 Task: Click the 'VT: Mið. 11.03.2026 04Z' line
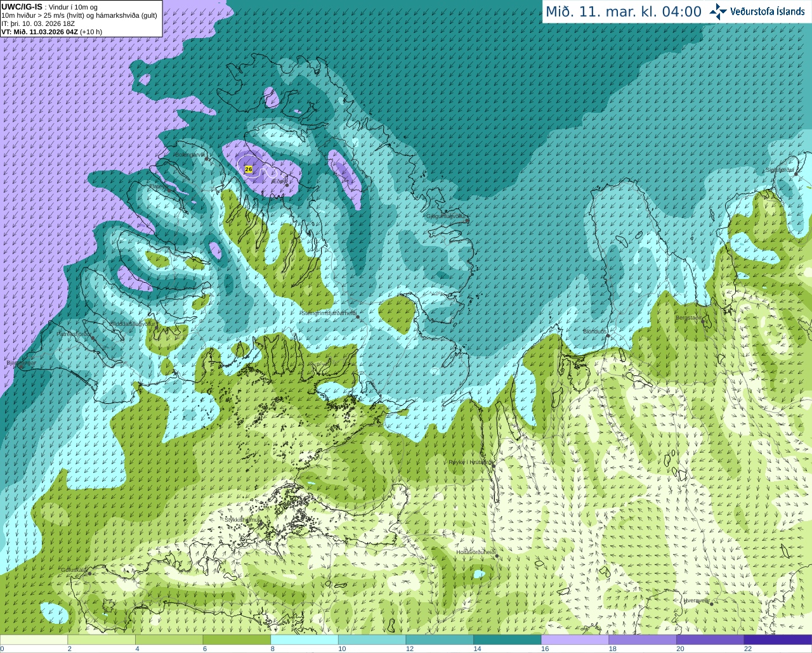(39, 32)
